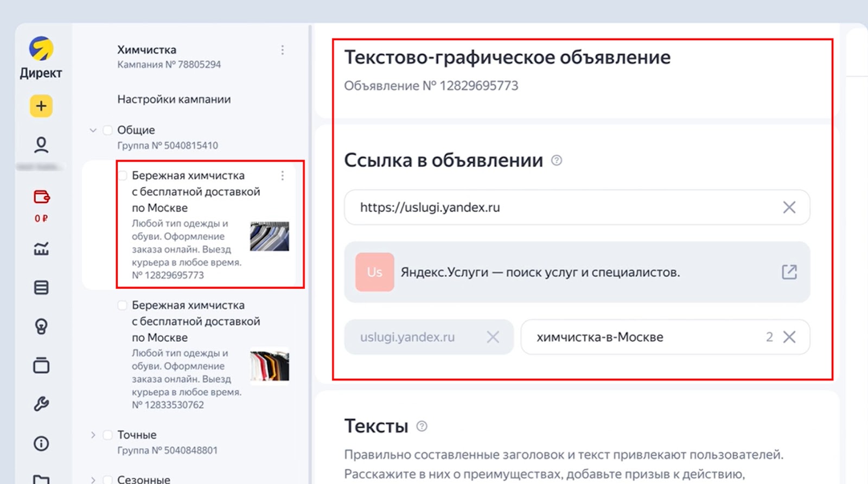Open Яндекс.Услуги link in new window icon

789,272
